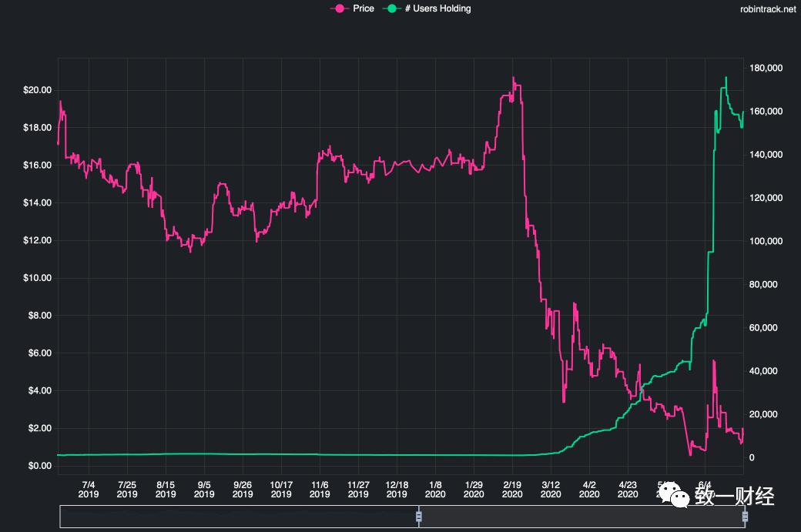This screenshot has height=532, width=801.
Task: Select the 2/19 2020 date axis label
Action: (x=512, y=488)
